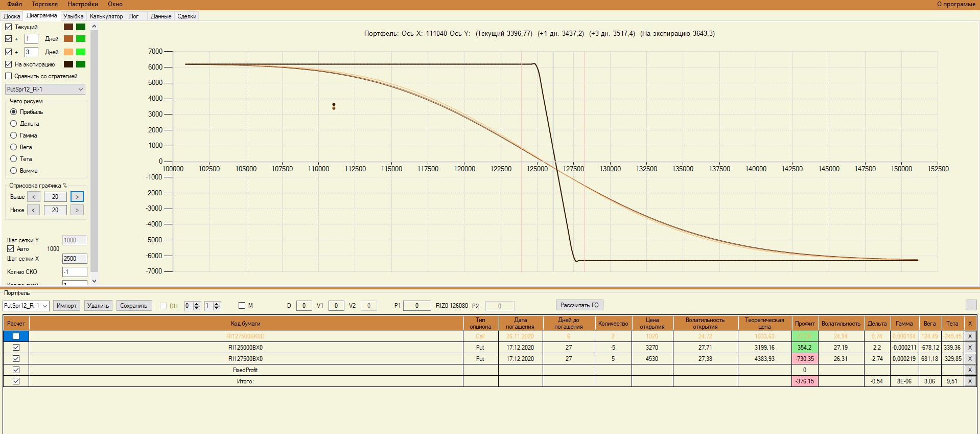Select the Вомма radio button
The height and width of the screenshot is (434, 980).
coord(14,171)
